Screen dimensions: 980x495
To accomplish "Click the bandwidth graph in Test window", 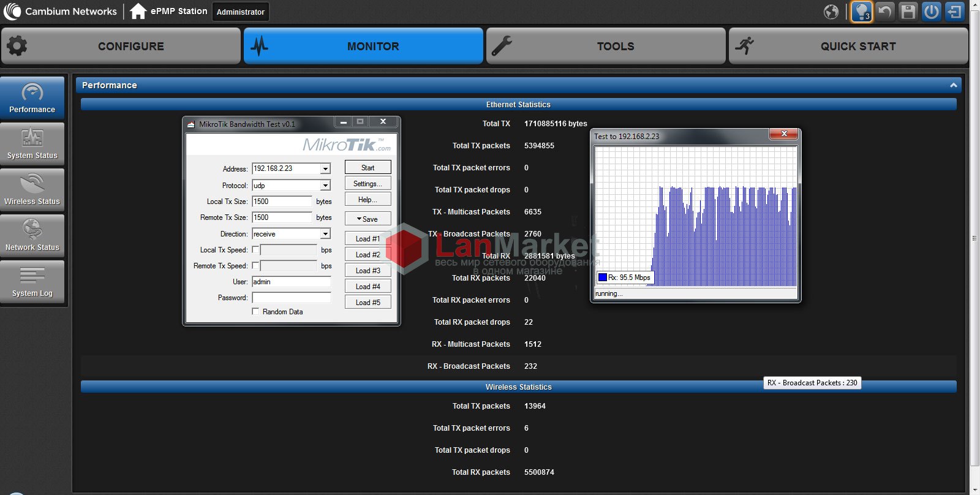I will [696, 216].
